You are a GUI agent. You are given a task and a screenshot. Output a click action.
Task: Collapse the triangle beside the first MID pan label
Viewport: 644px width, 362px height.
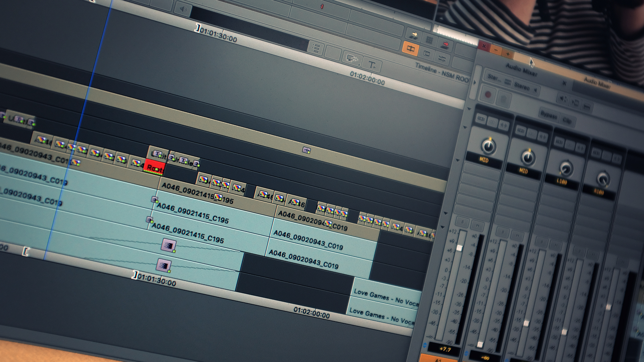click(x=457, y=161)
